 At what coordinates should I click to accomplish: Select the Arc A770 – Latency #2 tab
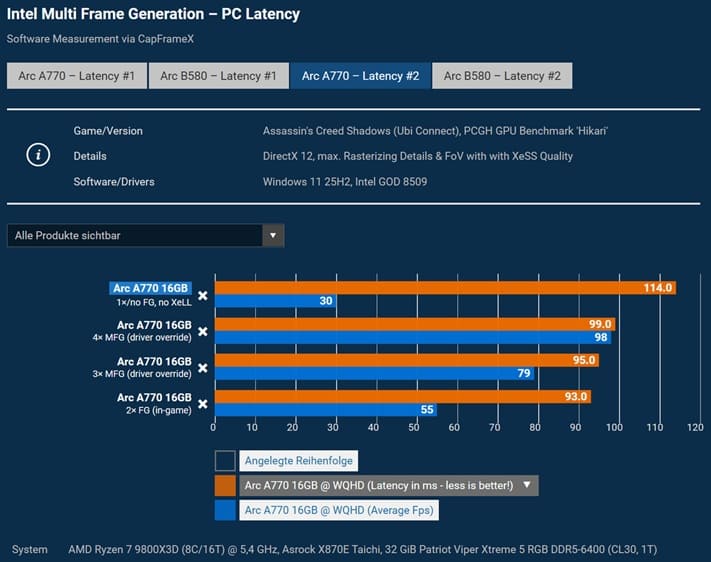360,76
